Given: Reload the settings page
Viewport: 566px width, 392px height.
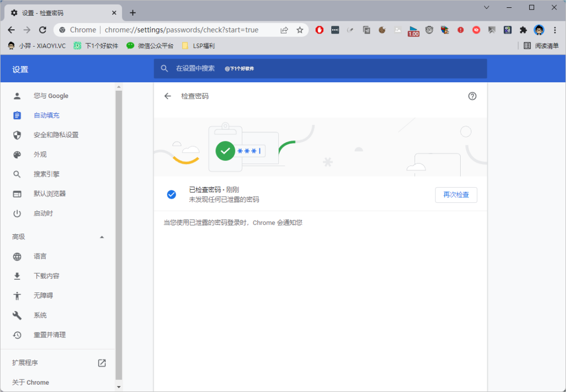Looking at the screenshot, I should click(x=42, y=30).
